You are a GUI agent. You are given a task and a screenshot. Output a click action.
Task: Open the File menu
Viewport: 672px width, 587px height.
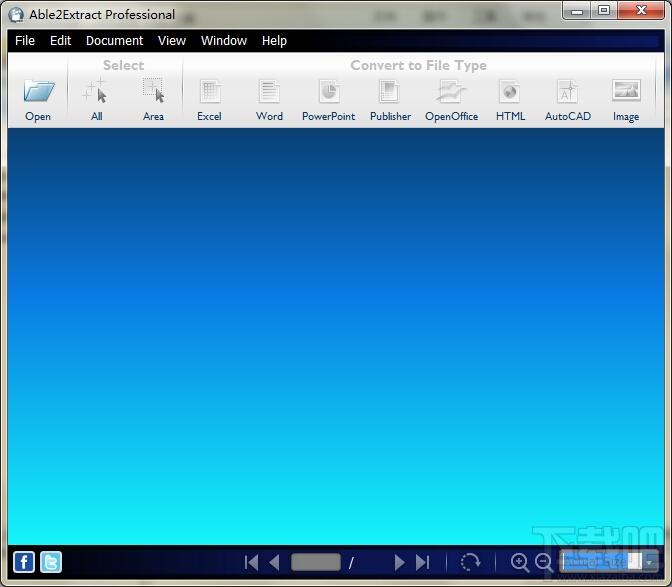coord(25,41)
